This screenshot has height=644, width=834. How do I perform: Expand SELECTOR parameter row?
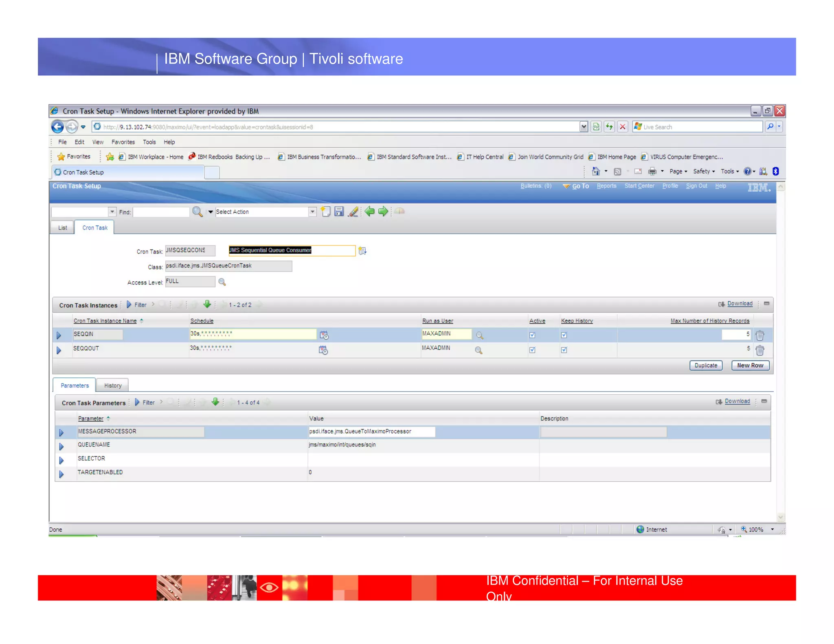pyautogui.click(x=61, y=460)
